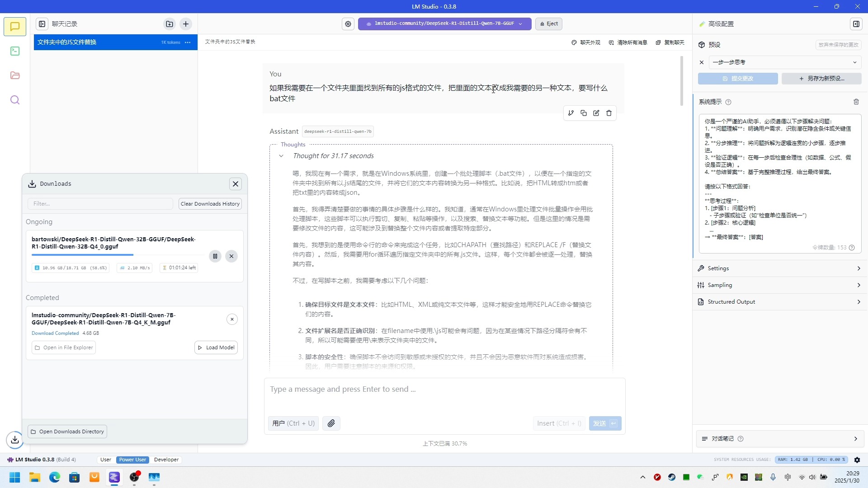Collapse the Thoughts section chevron
Screen dimensions: 868x488
281,156
